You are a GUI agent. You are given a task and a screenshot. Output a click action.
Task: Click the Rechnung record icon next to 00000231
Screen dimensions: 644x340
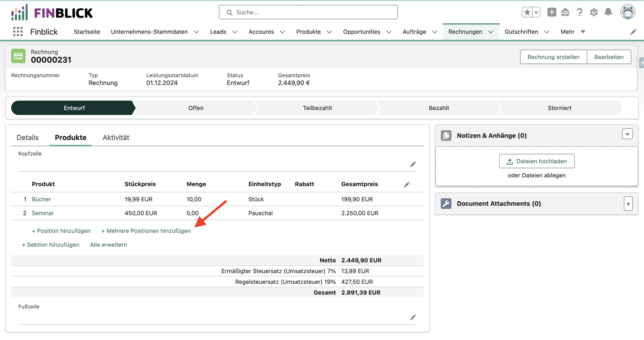pyautogui.click(x=18, y=56)
